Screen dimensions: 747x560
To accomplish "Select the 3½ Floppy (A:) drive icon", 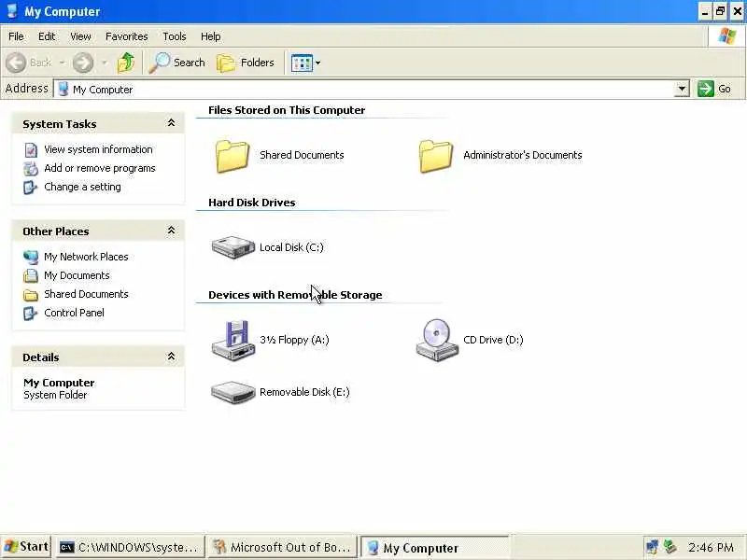I will click(233, 340).
